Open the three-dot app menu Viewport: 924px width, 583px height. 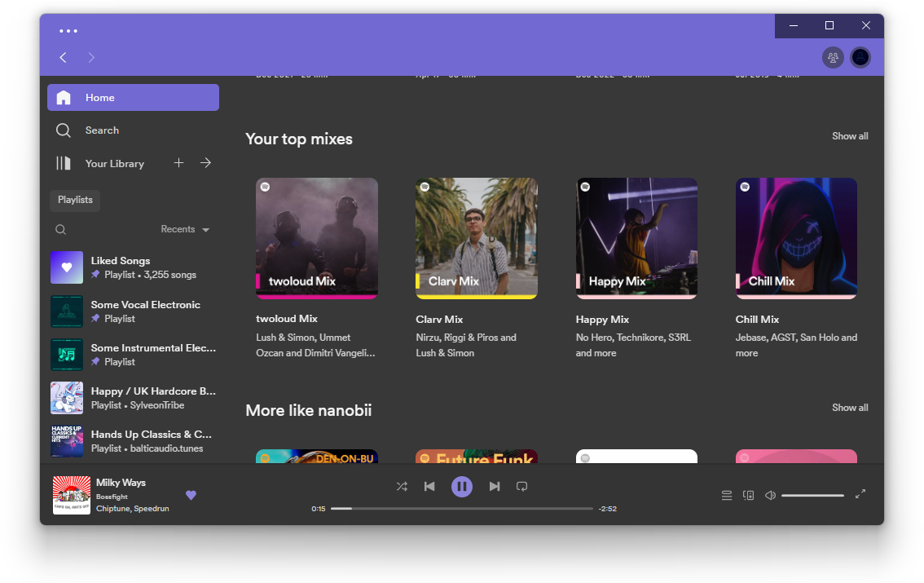tap(68, 31)
